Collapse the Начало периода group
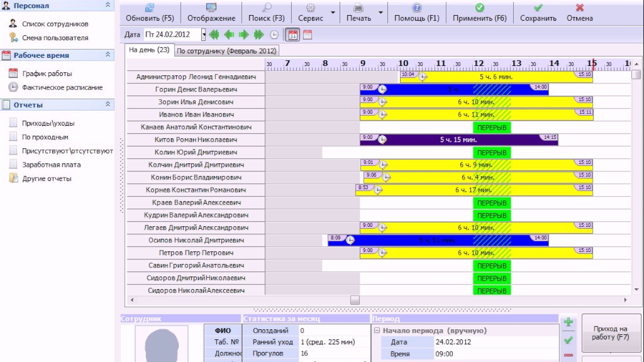644x362 pixels. 377,331
